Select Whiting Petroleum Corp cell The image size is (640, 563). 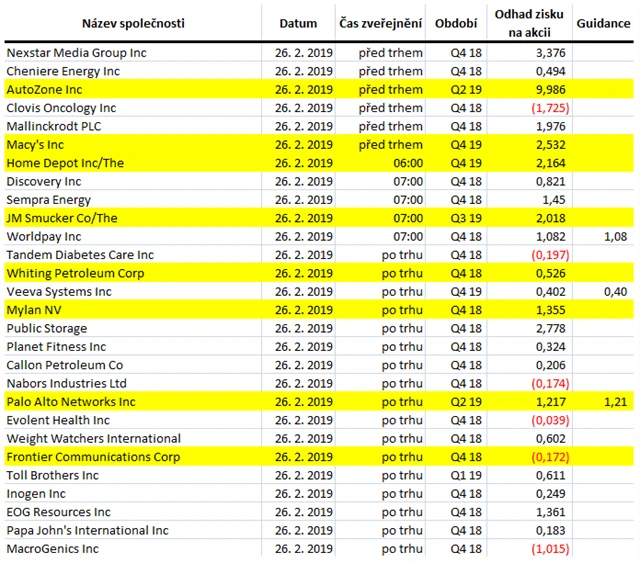75,273
